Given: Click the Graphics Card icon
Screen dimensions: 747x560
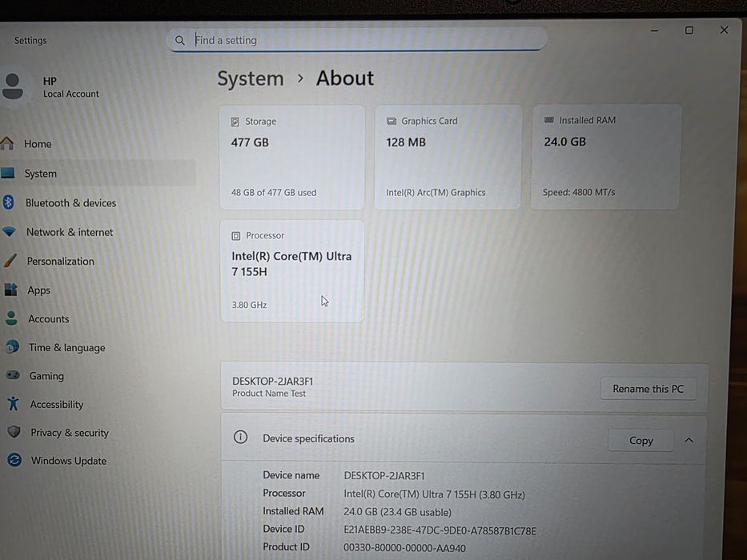Looking at the screenshot, I should 392,122.
